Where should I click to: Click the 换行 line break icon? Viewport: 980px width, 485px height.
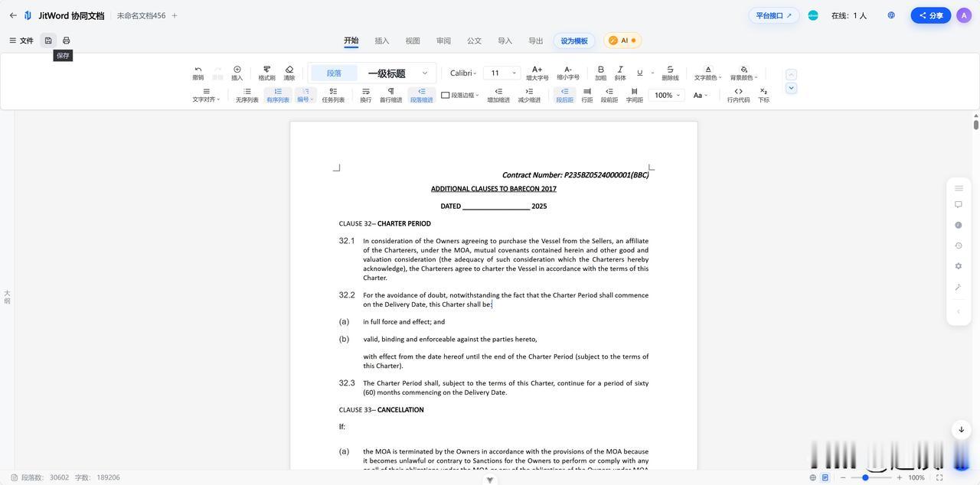(x=366, y=95)
